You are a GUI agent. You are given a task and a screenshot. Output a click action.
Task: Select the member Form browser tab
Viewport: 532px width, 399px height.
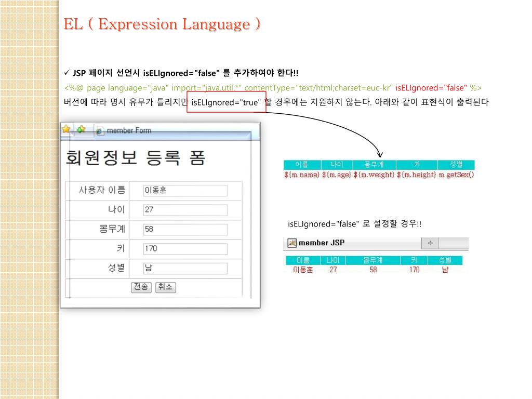129,130
